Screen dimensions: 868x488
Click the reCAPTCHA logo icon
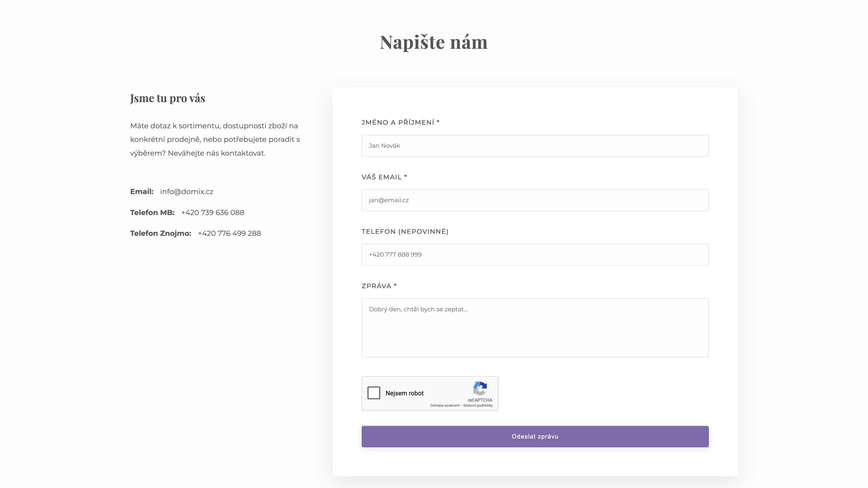[480, 389]
